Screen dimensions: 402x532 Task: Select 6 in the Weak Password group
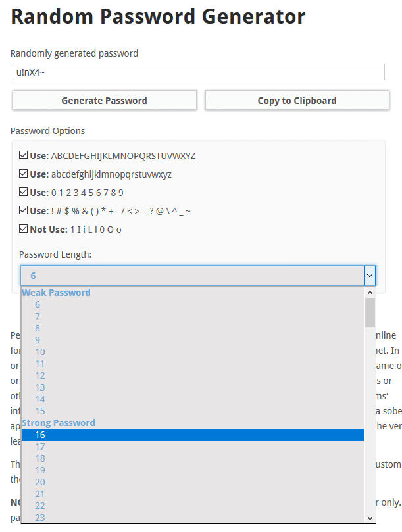tap(38, 304)
